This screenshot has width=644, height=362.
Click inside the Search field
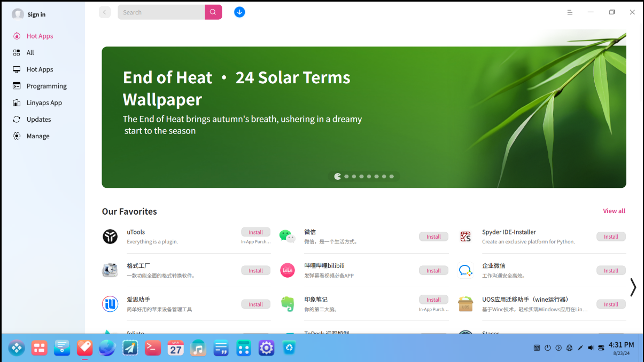(160, 12)
